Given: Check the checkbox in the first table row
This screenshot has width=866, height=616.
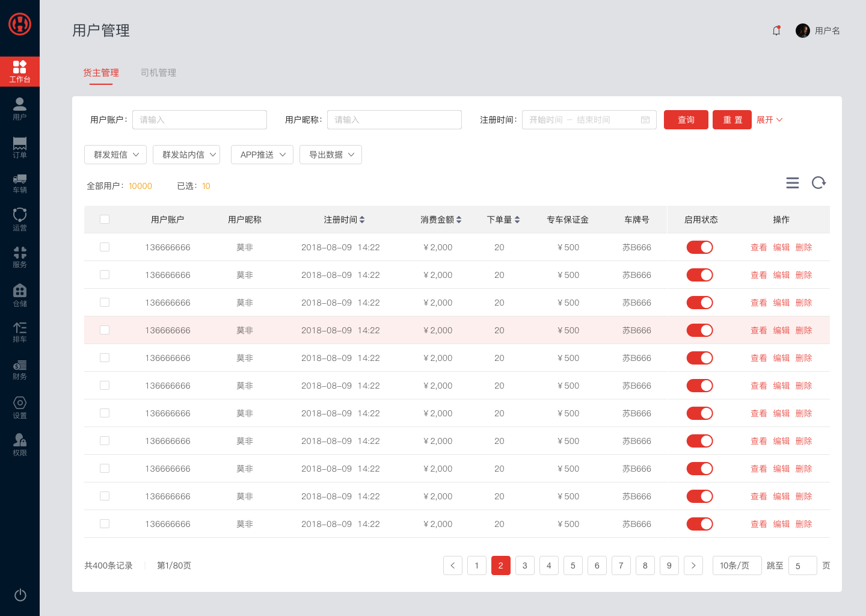Looking at the screenshot, I should [105, 247].
